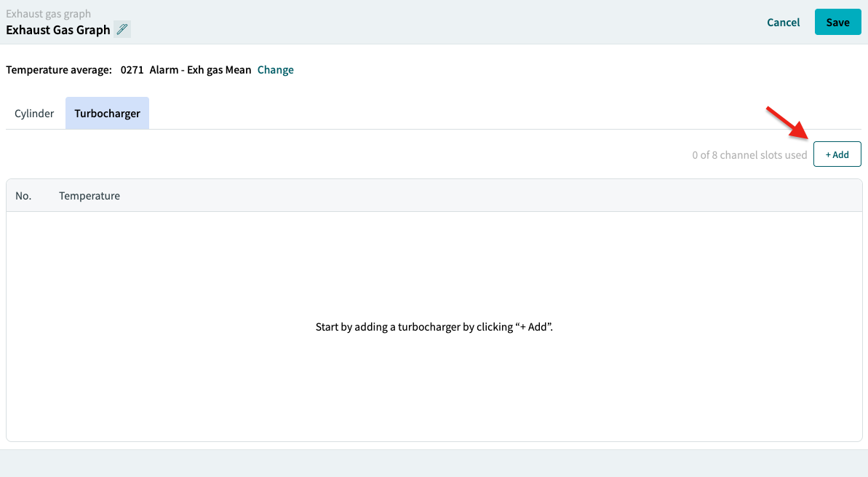
Task: Click the 'Temperature average:' label
Action: coord(59,70)
